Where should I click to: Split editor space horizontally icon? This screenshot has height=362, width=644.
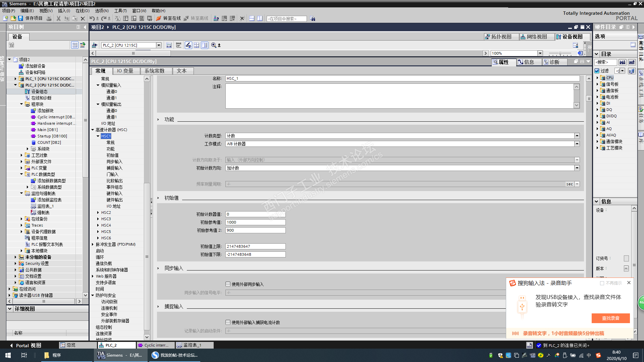click(x=252, y=18)
